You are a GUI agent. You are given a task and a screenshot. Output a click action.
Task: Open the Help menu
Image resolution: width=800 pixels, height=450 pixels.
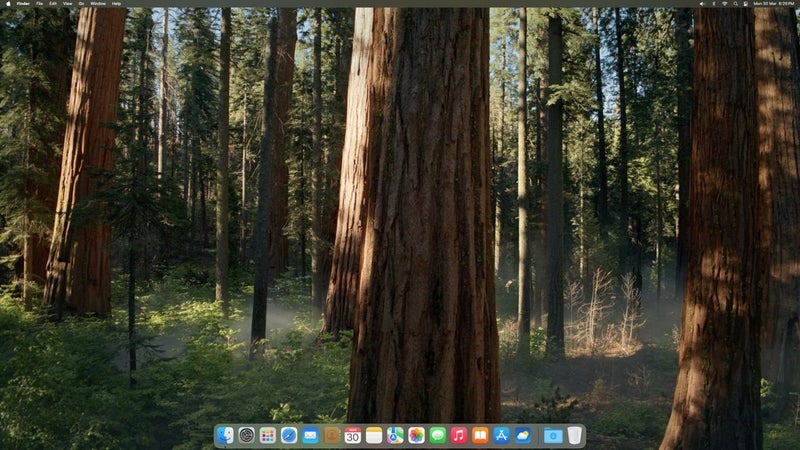116,4
